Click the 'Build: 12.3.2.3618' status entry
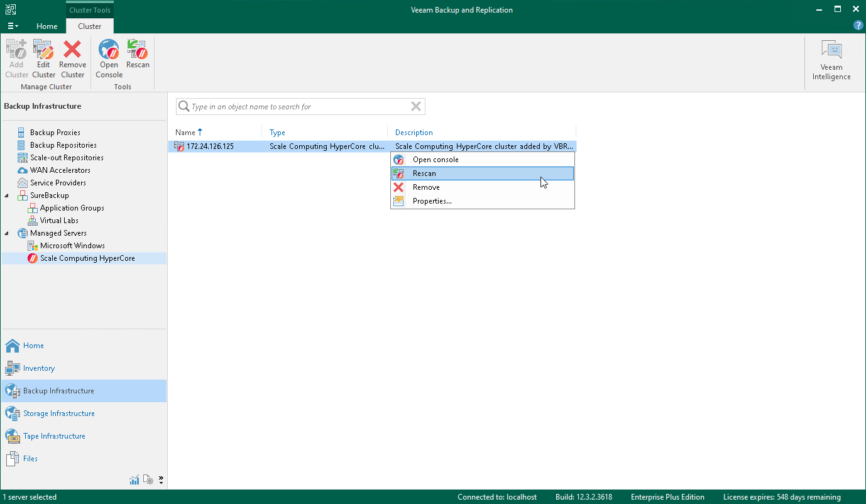Screen dimensions: 866x504 (x=584, y=497)
